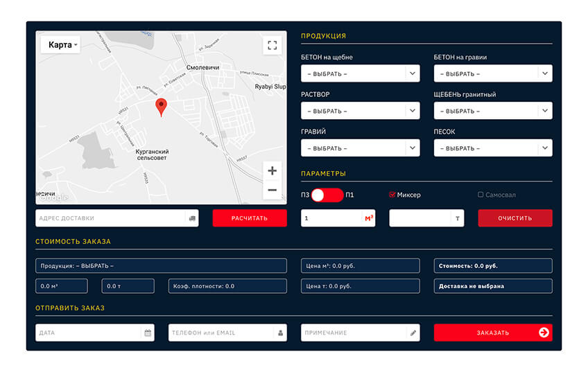Open the БЕТОН на щебне dropdown
The height and width of the screenshot is (372, 588).
click(360, 73)
